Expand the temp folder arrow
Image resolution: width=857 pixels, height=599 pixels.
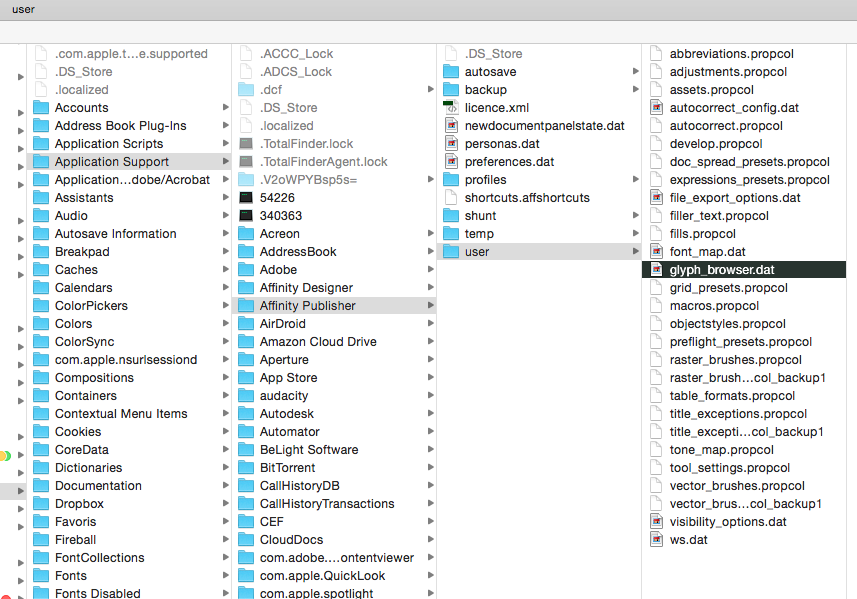point(636,233)
